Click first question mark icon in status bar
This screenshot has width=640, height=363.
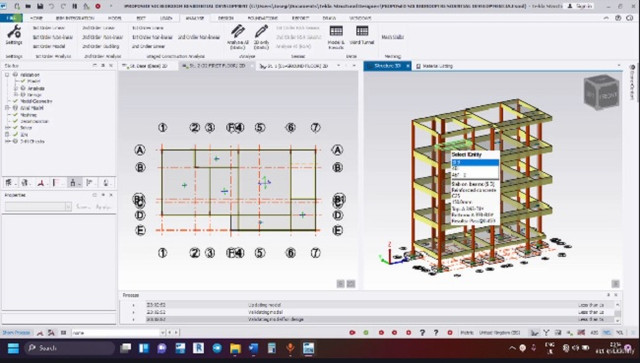point(422,333)
